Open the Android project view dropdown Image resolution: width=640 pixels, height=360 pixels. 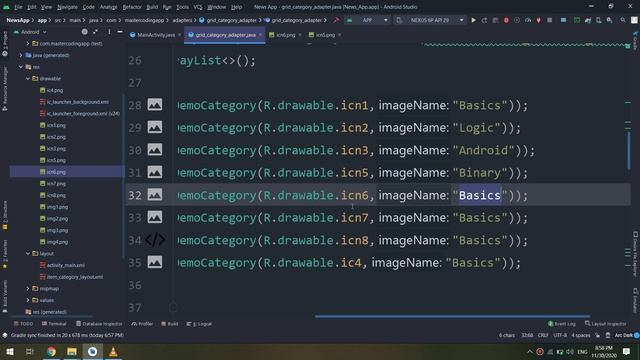click(x=30, y=32)
